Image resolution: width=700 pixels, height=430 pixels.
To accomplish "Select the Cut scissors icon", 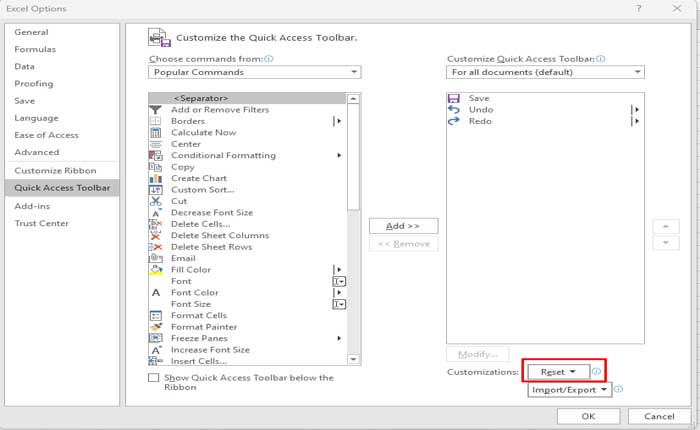I will click(x=155, y=201).
